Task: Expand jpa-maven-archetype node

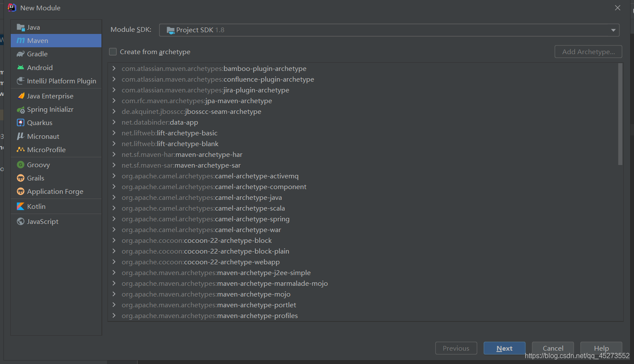Action: [x=114, y=101]
